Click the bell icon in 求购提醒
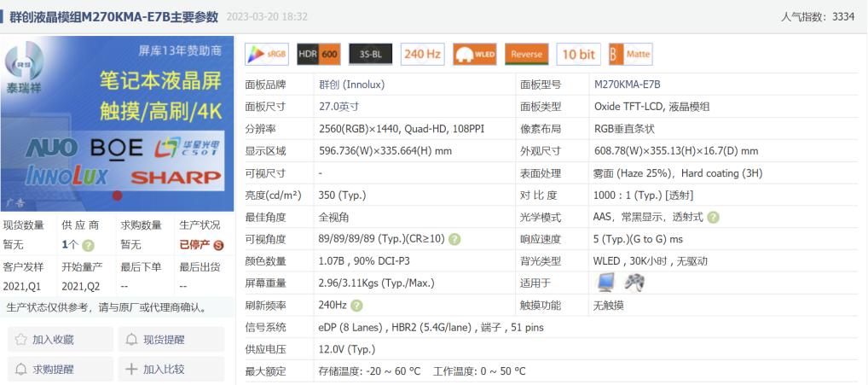The height and width of the screenshot is (385, 868). coord(21,369)
